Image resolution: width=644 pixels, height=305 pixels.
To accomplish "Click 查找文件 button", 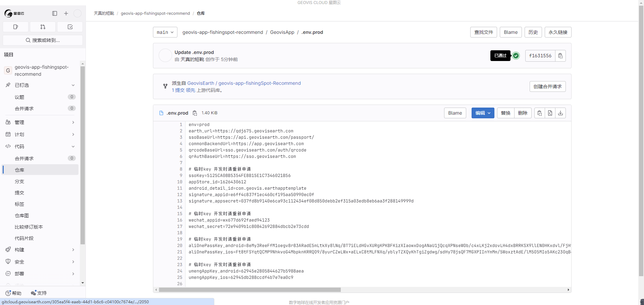I will click(484, 32).
